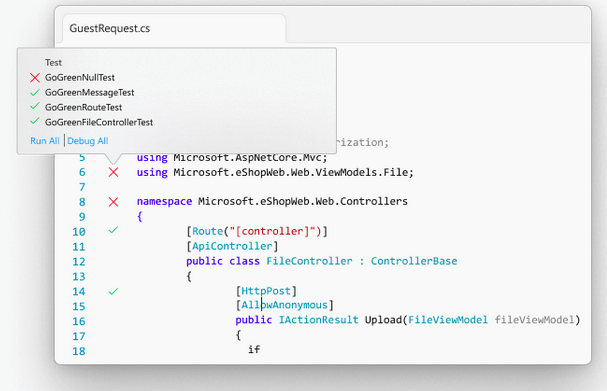Viewport: 607px width, 391px height.
Task: Click the failed test marker on line 8
Action: [113, 202]
